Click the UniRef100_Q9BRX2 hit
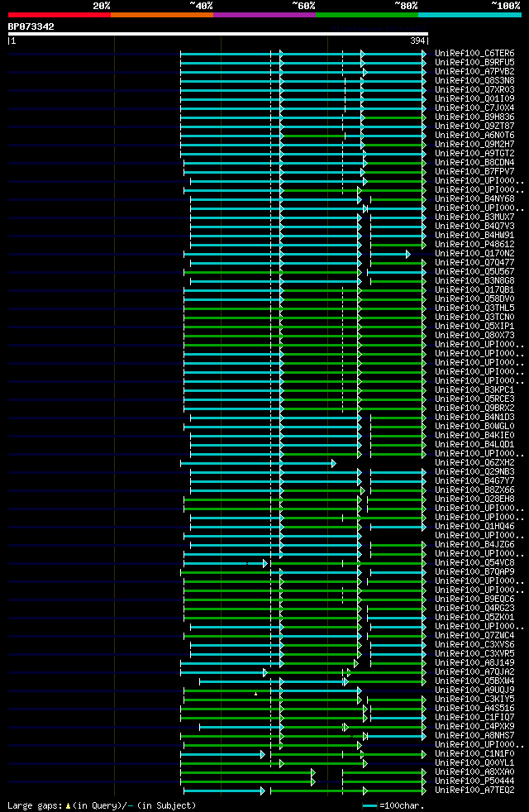Image resolution: width=529 pixels, height=812 pixels. point(474,408)
